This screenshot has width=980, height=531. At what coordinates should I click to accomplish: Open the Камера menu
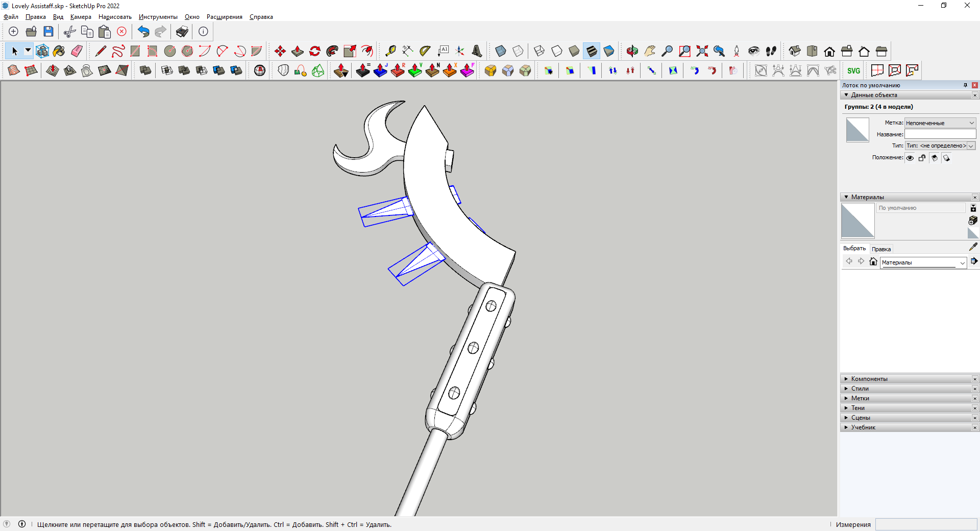point(81,17)
